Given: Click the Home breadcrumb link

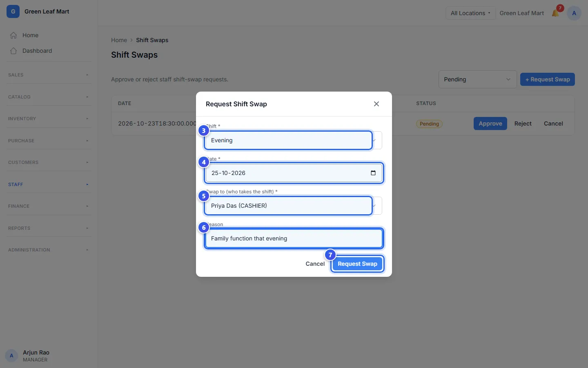Looking at the screenshot, I should [x=119, y=40].
